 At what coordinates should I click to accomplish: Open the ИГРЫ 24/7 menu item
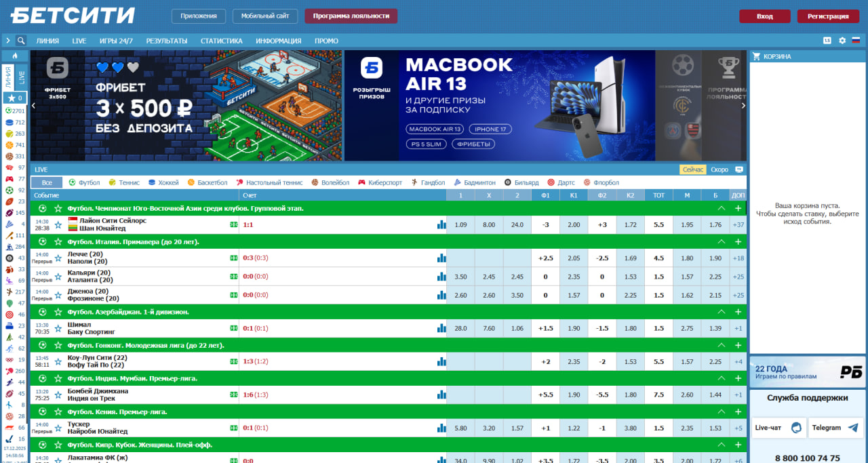tap(116, 41)
